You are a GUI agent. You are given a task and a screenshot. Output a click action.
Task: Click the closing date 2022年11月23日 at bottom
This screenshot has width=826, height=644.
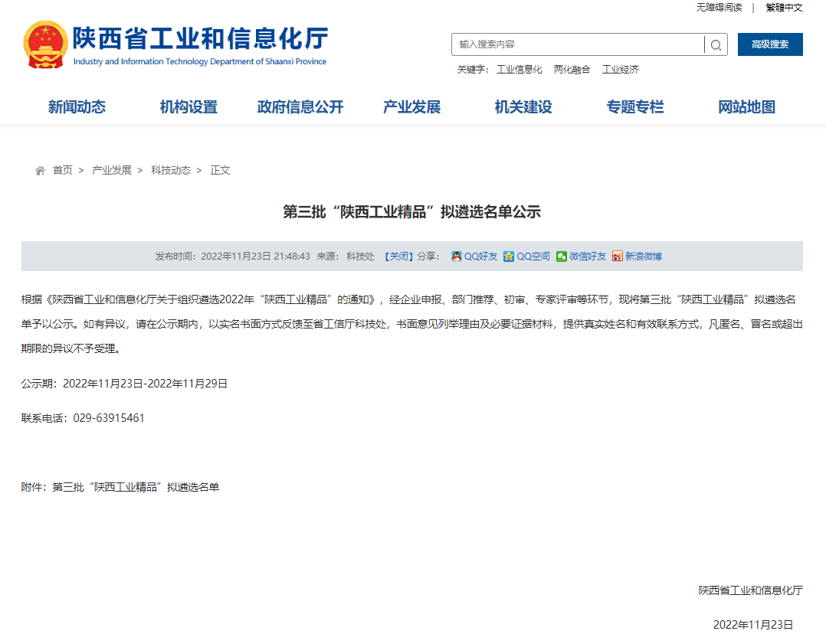point(752,625)
